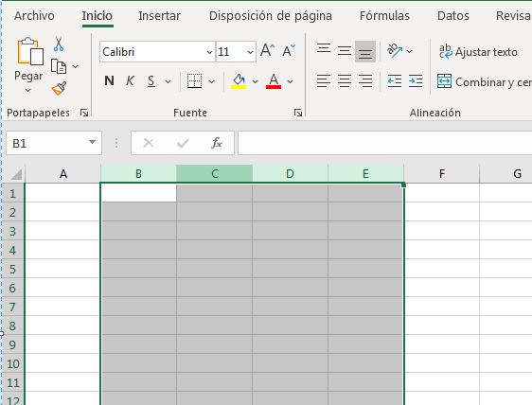Open Portapapeles dialog launcher

[x=84, y=113]
